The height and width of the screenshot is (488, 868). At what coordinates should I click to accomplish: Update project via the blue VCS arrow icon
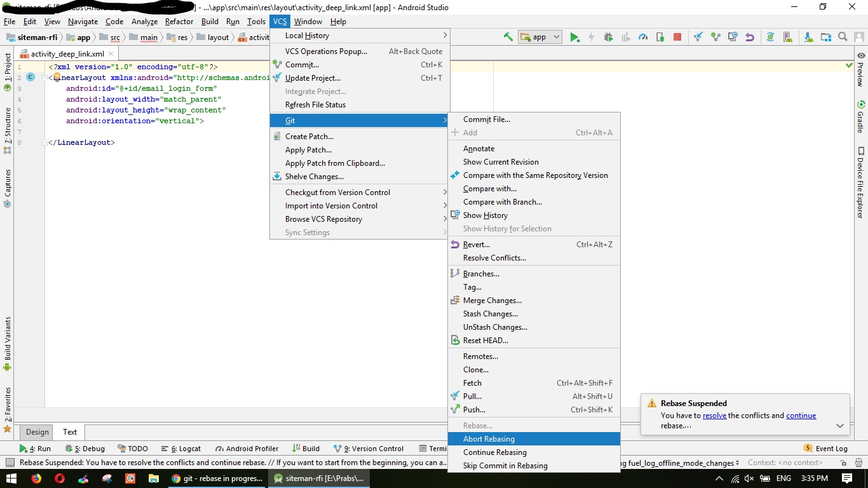(x=699, y=37)
